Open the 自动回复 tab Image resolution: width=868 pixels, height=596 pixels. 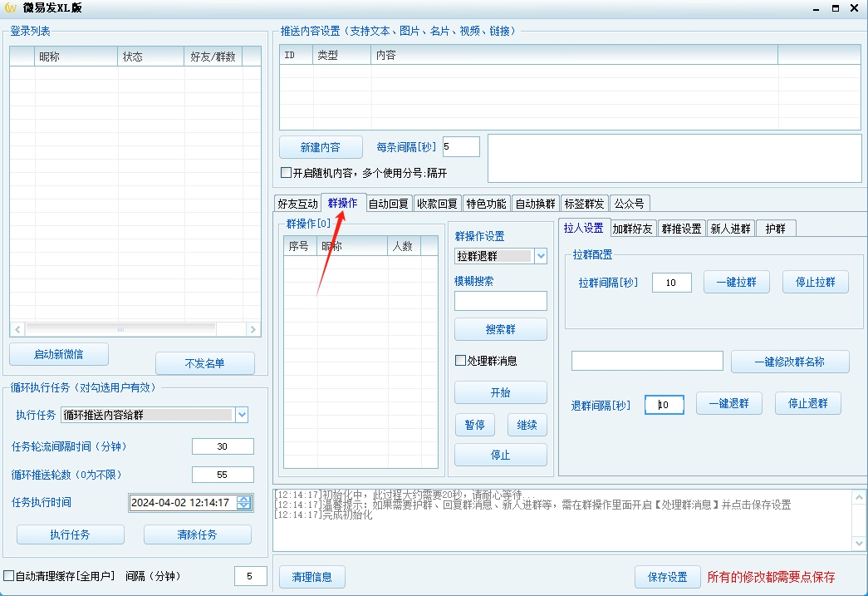pyautogui.click(x=389, y=204)
